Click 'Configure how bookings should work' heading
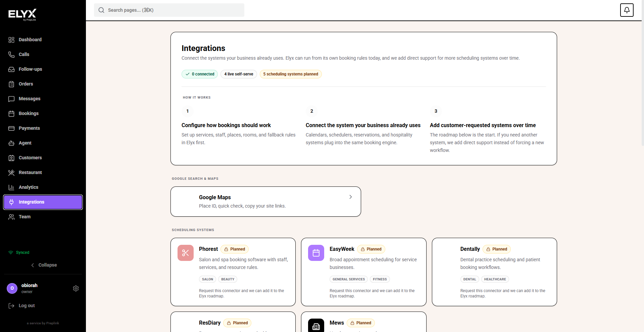The image size is (644, 332). tap(226, 125)
